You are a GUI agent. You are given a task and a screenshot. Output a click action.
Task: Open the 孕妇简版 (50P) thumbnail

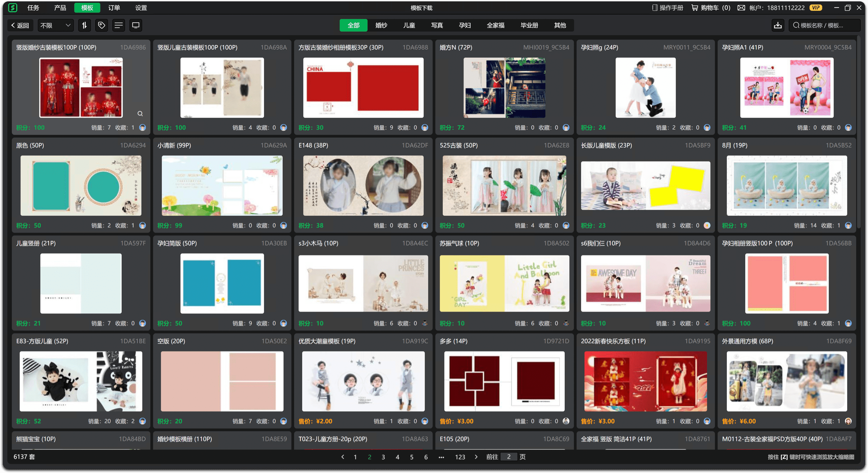click(x=222, y=283)
